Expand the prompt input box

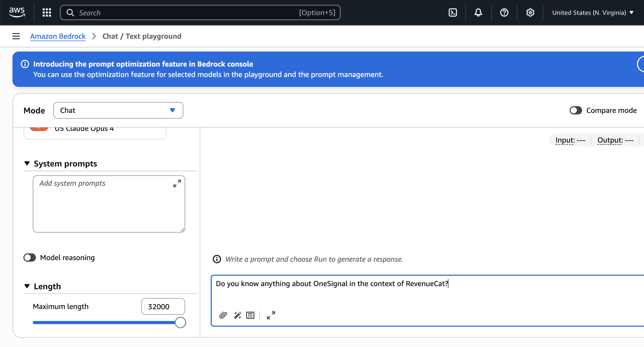click(x=271, y=315)
